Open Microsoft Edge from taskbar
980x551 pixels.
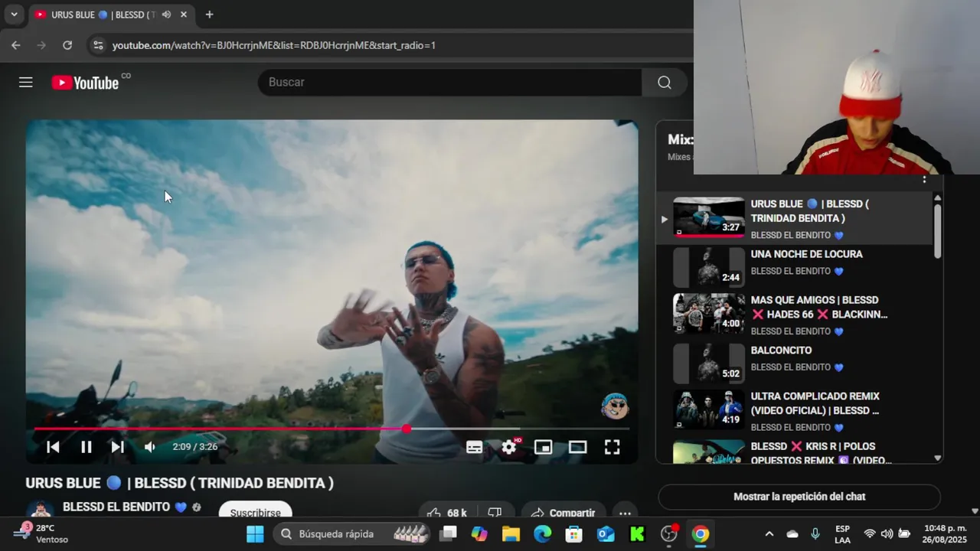542,534
